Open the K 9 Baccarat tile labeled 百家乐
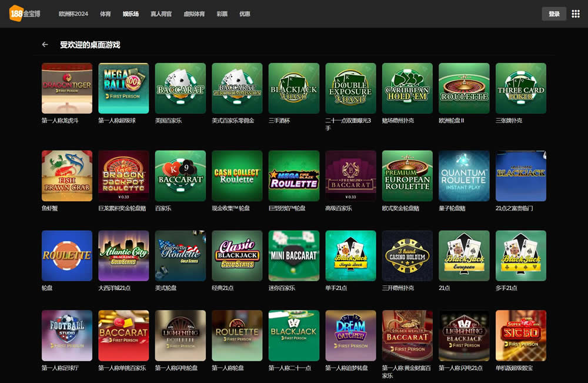 pos(181,176)
